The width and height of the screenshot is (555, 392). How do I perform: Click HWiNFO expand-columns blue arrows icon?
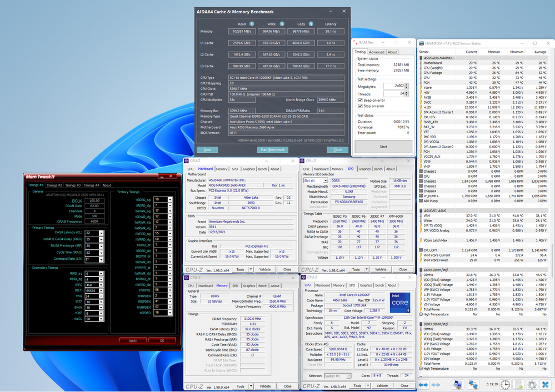(x=423, y=384)
